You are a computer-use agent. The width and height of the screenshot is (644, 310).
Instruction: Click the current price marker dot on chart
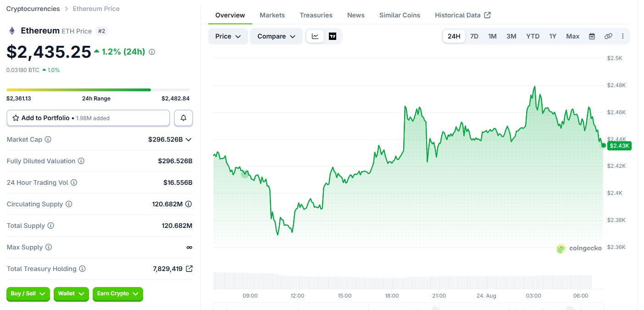604,145
